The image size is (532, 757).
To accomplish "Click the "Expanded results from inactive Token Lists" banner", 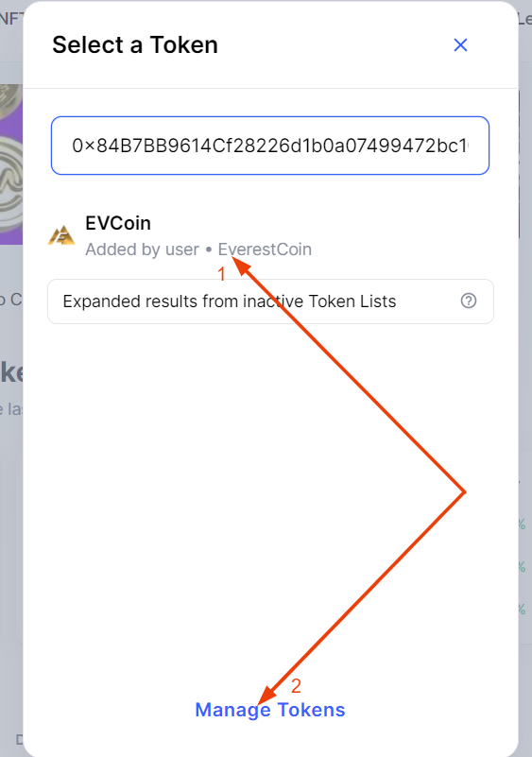I will click(x=270, y=301).
